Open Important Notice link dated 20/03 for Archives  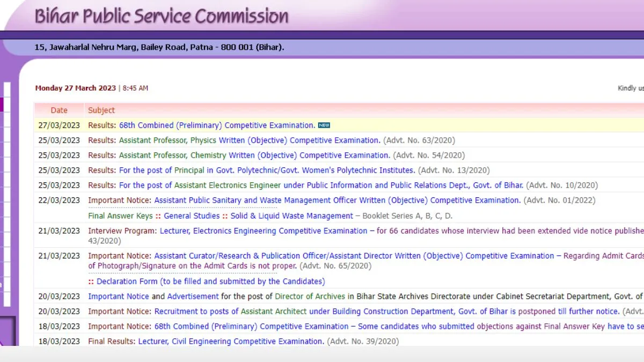119,297
